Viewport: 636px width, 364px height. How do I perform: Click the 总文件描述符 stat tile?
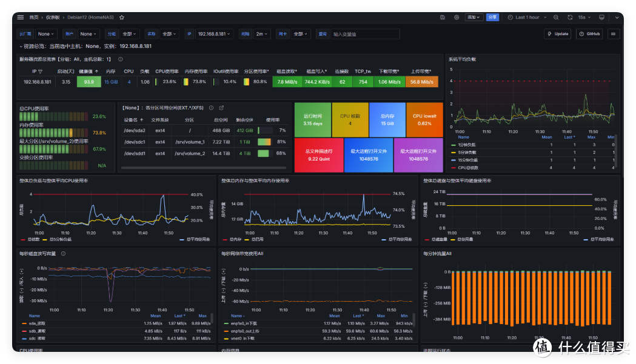tap(319, 155)
